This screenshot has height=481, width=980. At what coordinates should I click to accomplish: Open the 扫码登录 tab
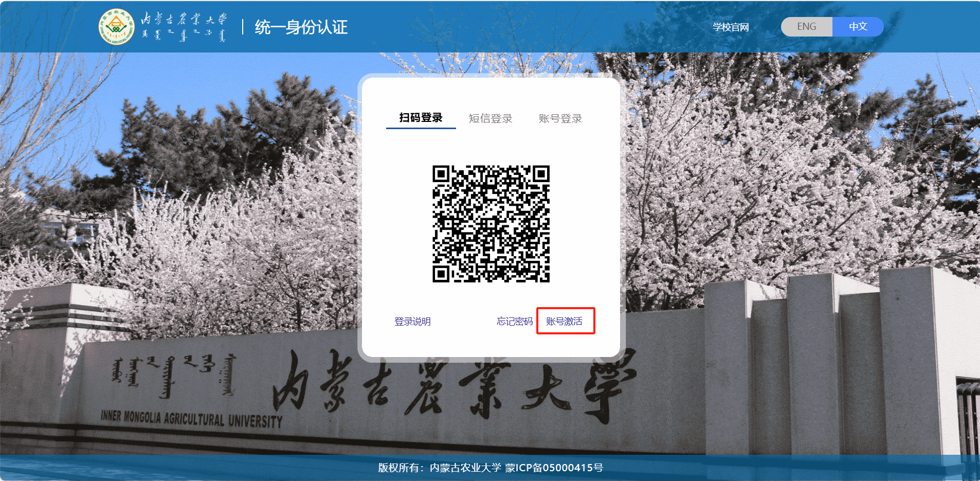point(421,118)
